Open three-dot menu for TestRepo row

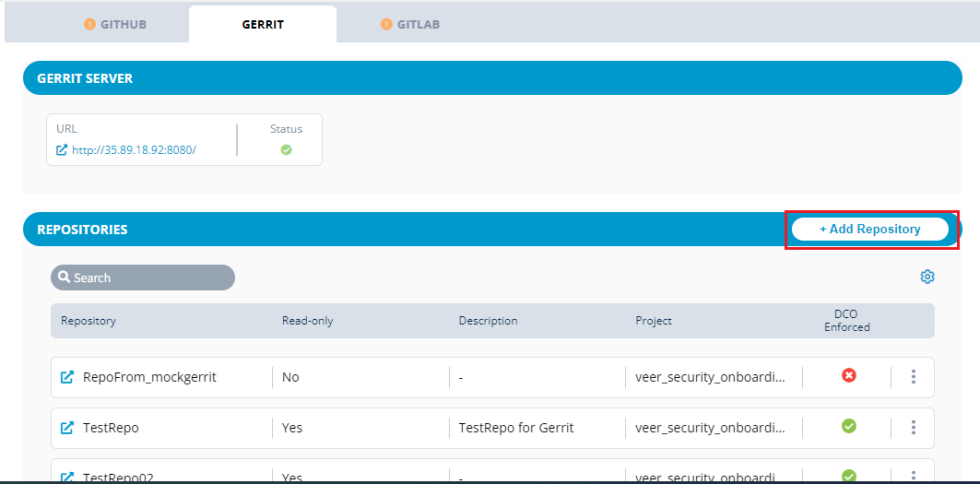913,427
